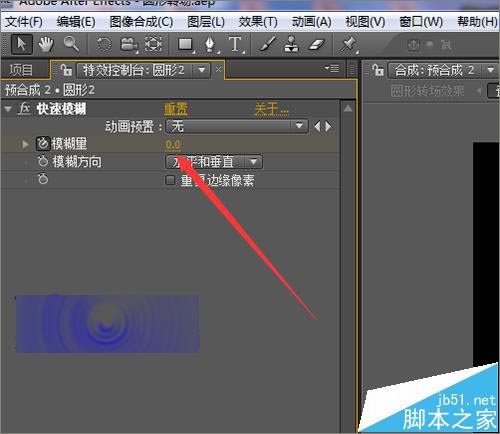The width and height of the screenshot is (500, 434).
Task: Open the 文件(F) menu
Action: (x=24, y=22)
